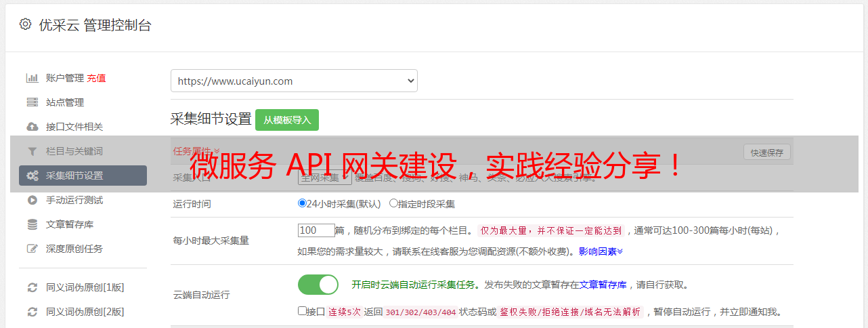Open 账户管理 in the sidebar
Viewport: 868px width, 328px height.
point(65,78)
